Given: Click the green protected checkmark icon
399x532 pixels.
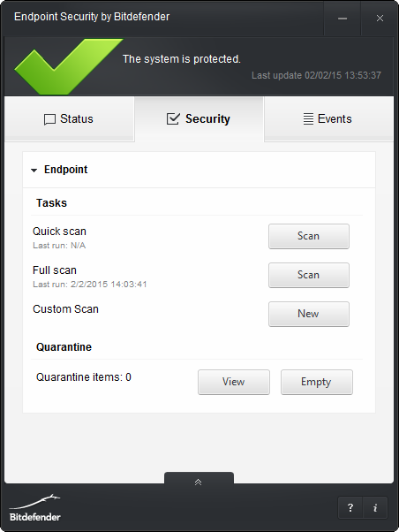Looking at the screenshot, I should coord(69,66).
